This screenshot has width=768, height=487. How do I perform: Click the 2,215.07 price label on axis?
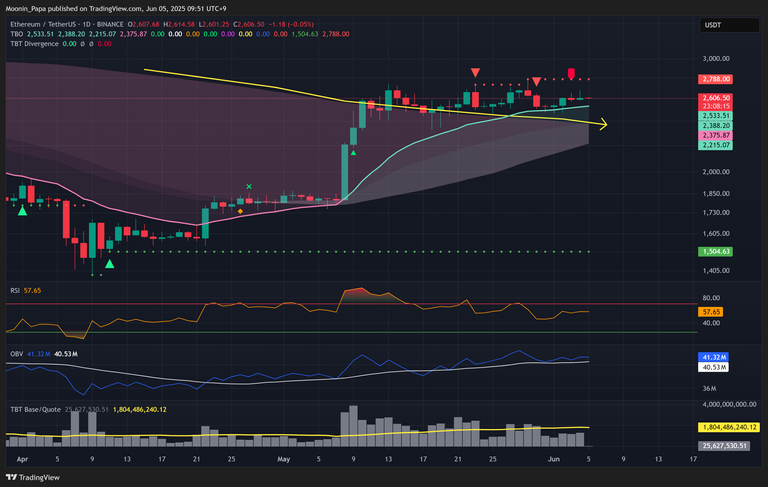pyautogui.click(x=716, y=145)
